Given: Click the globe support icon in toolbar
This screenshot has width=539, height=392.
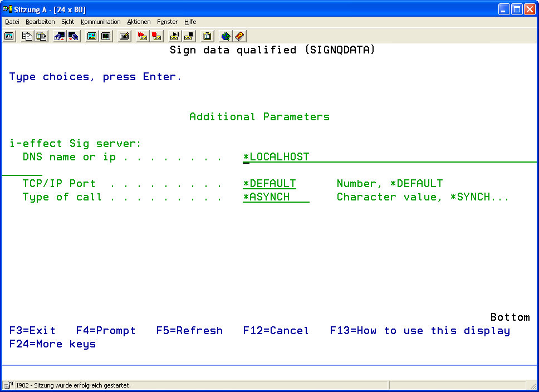Looking at the screenshot, I should click(226, 36).
